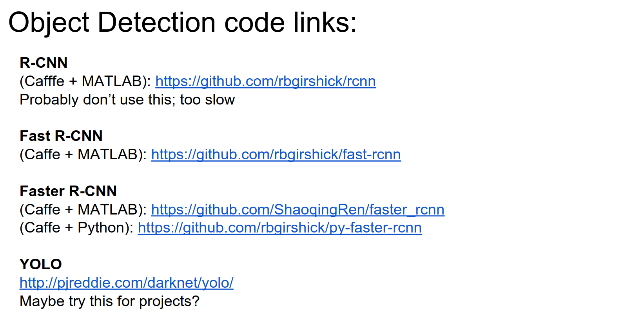Click '(Caffe + MATLAB):' label under Faster R-CNN
This screenshot has height=319, width=644.
(83, 210)
